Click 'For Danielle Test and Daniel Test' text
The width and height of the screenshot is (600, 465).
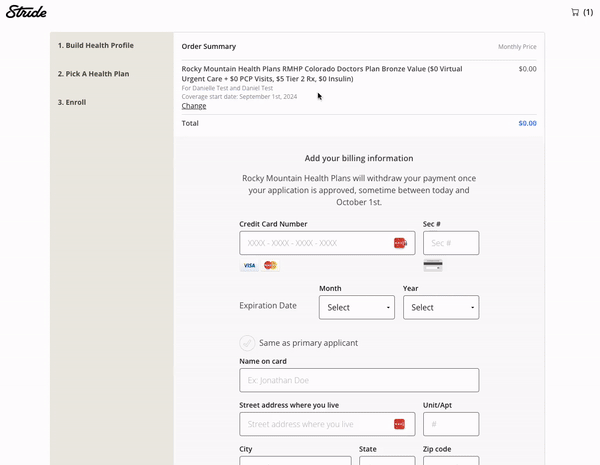[x=227, y=88]
